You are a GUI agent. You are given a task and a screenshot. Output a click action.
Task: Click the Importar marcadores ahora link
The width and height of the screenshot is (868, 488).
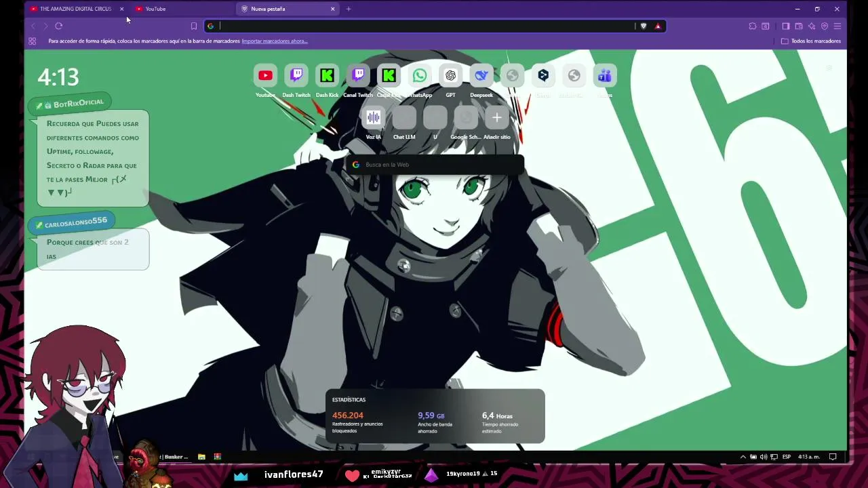point(275,41)
